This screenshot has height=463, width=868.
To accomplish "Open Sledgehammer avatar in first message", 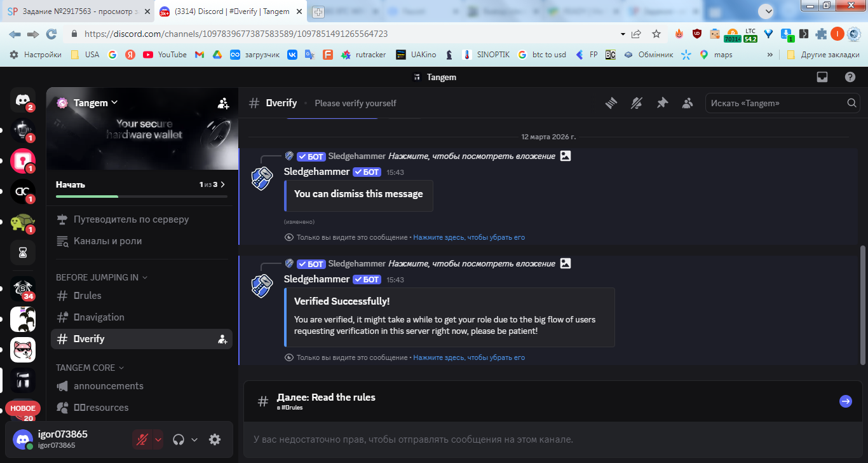I will point(261,178).
